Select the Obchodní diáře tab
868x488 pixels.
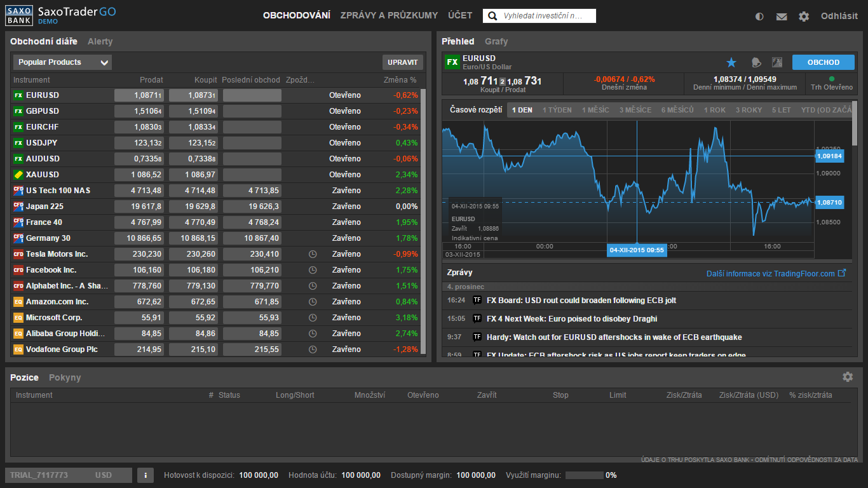[44, 41]
